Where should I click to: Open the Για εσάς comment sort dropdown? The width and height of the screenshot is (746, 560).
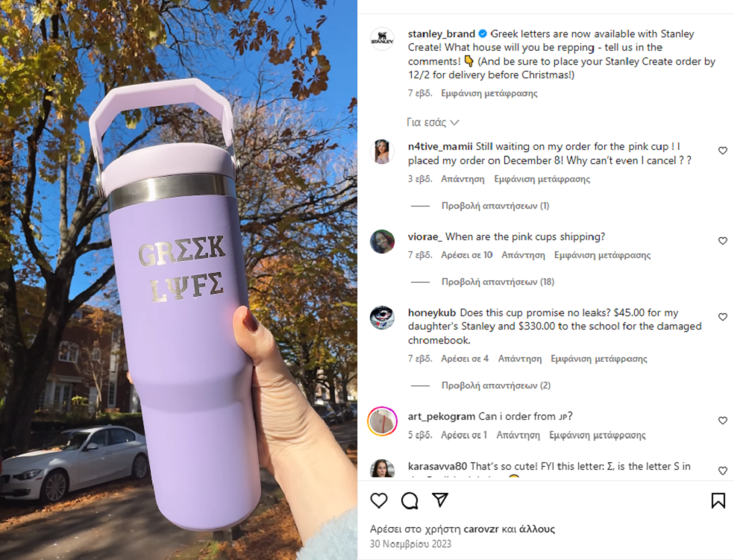coord(433,122)
